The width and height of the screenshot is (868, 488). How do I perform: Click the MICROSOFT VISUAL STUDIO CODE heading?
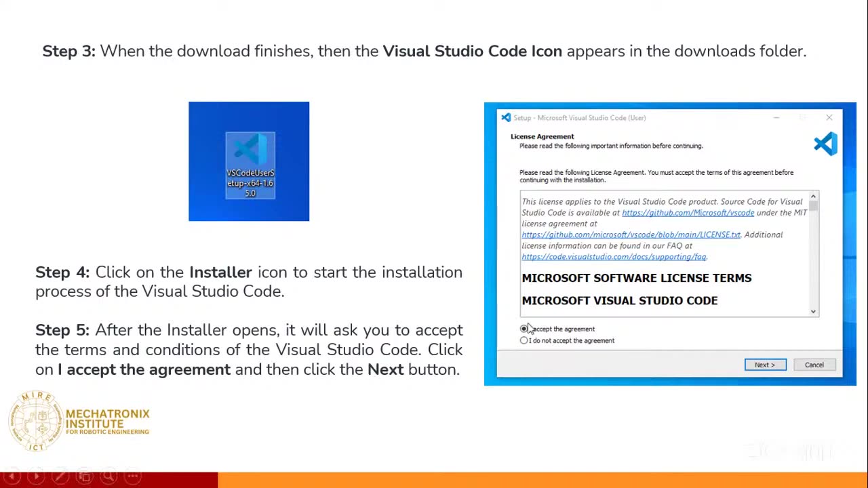[619, 300]
